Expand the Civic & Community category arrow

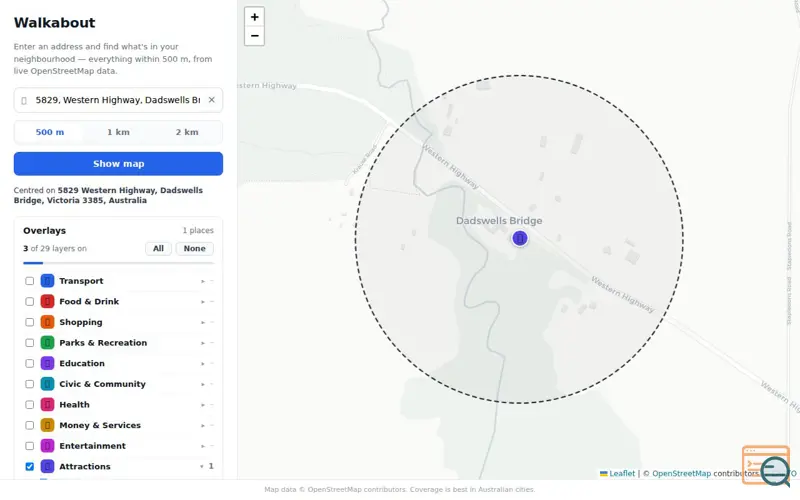click(203, 384)
